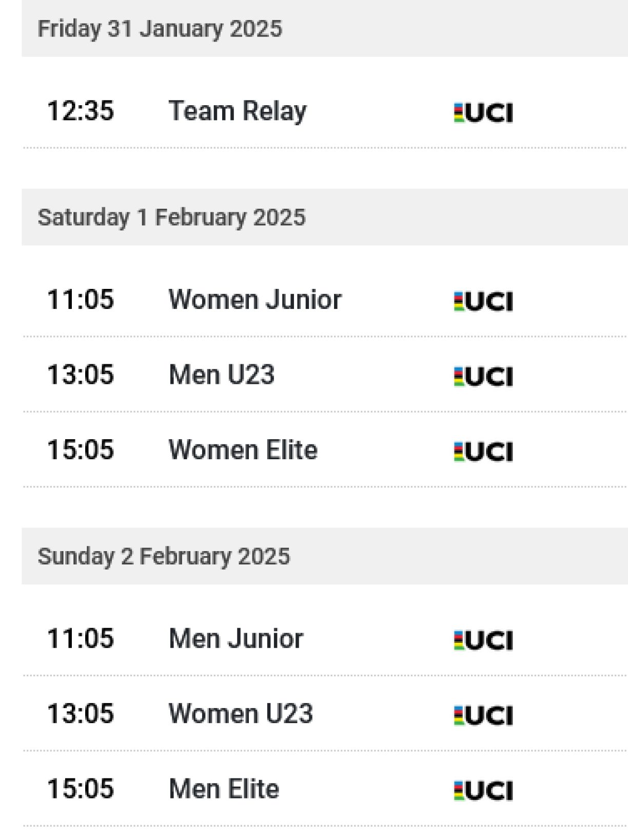This screenshot has height=840, width=628.
Task: Open the Women Junior race
Action: click(255, 300)
